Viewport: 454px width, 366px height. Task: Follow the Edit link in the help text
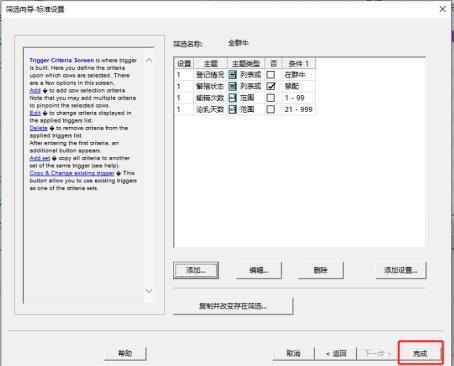pyautogui.click(x=35, y=113)
